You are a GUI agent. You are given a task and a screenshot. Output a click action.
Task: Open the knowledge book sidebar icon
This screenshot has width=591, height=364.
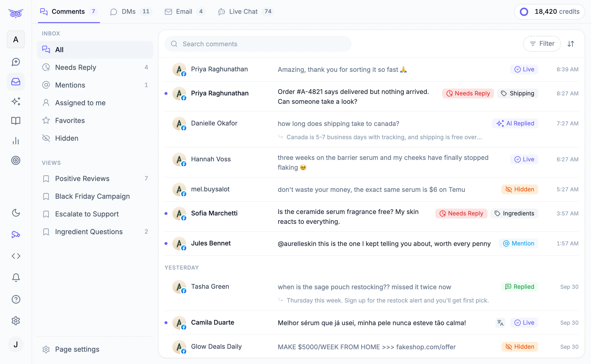click(x=16, y=121)
